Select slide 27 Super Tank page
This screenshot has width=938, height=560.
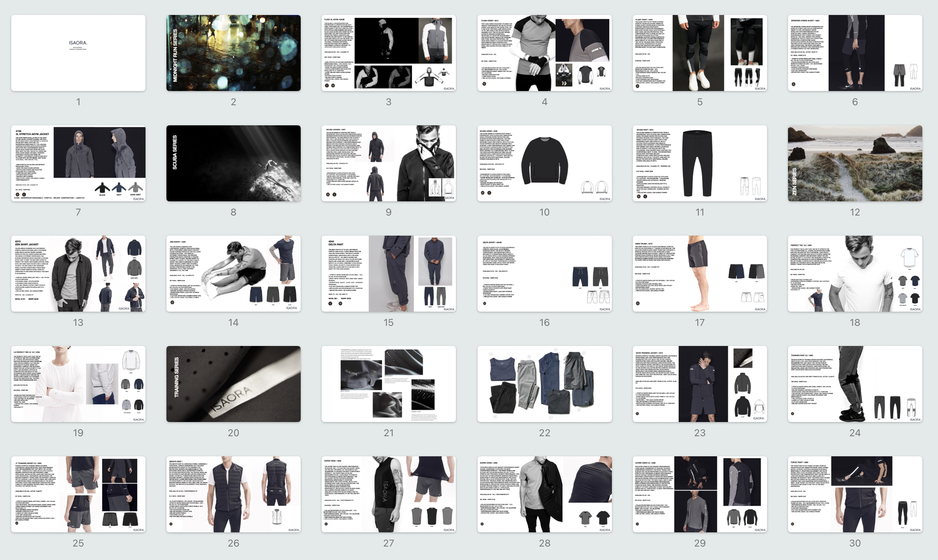[389, 494]
